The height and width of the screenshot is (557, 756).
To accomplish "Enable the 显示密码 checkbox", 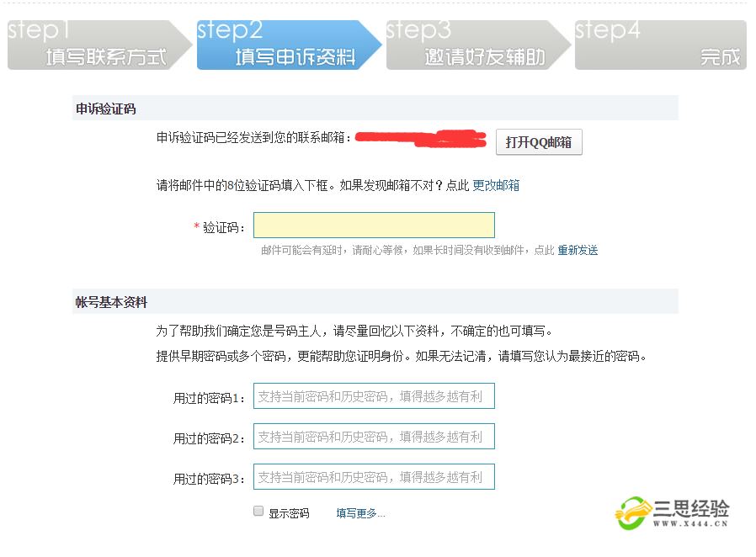I will point(259,512).
